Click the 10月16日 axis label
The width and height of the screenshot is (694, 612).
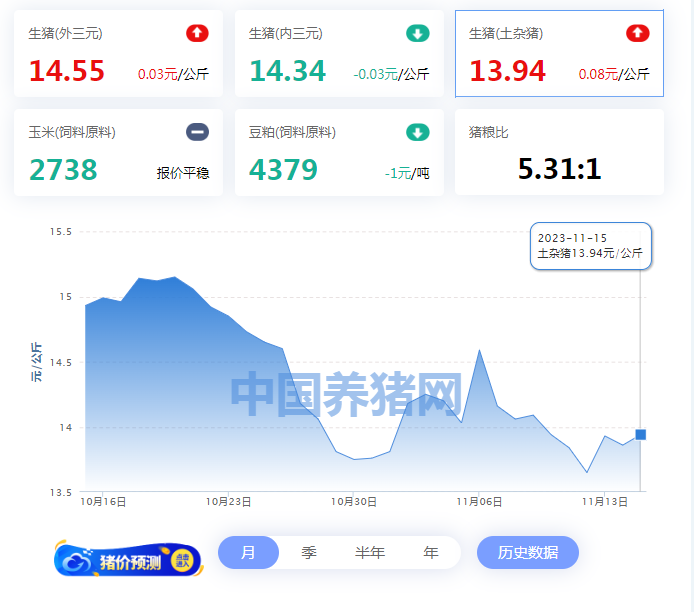click(x=103, y=501)
